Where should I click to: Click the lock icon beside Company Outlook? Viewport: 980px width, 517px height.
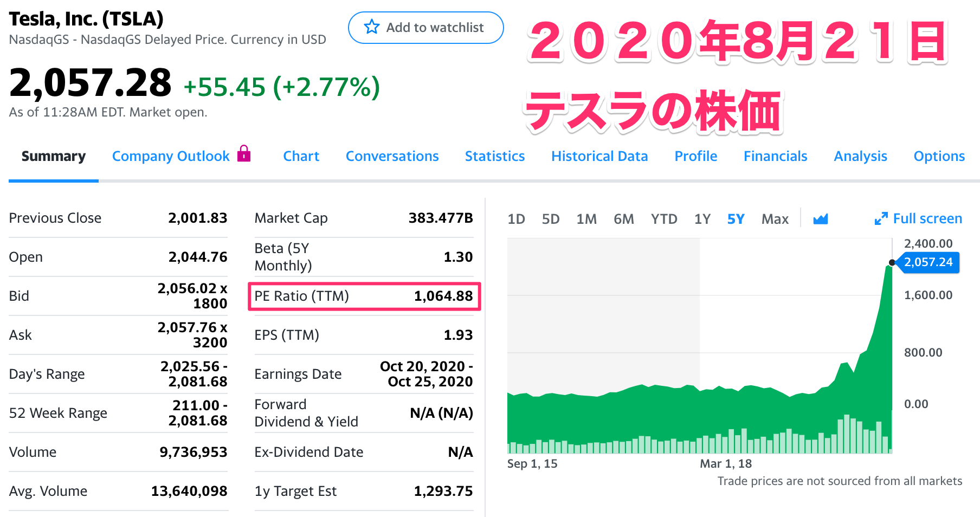pos(244,153)
